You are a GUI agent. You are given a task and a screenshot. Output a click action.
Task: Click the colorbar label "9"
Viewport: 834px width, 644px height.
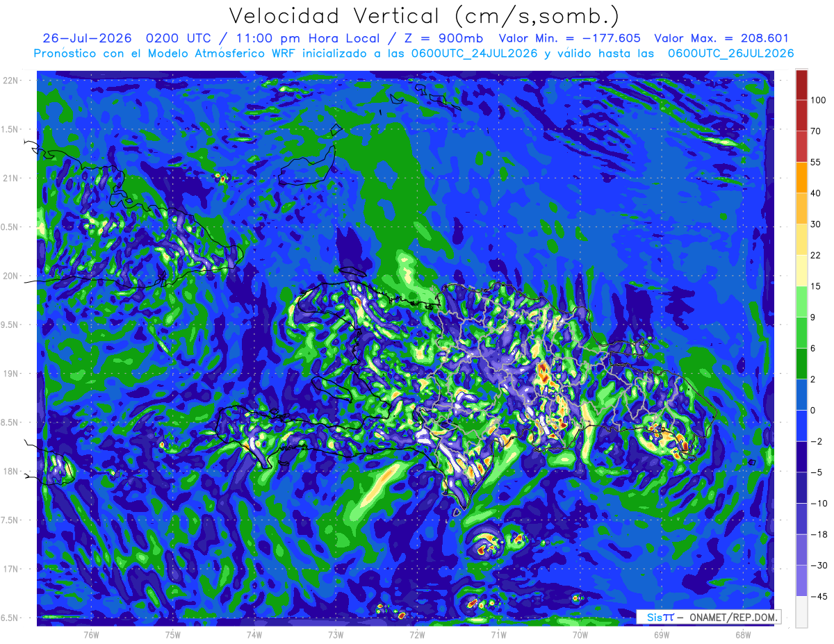pyautogui.click(x=812, y=317)
